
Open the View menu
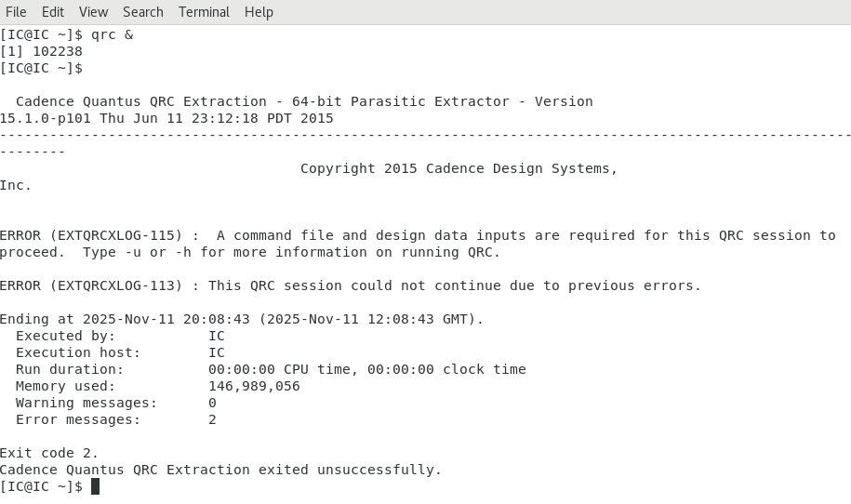pyautogui.click(x=93, y=12)
